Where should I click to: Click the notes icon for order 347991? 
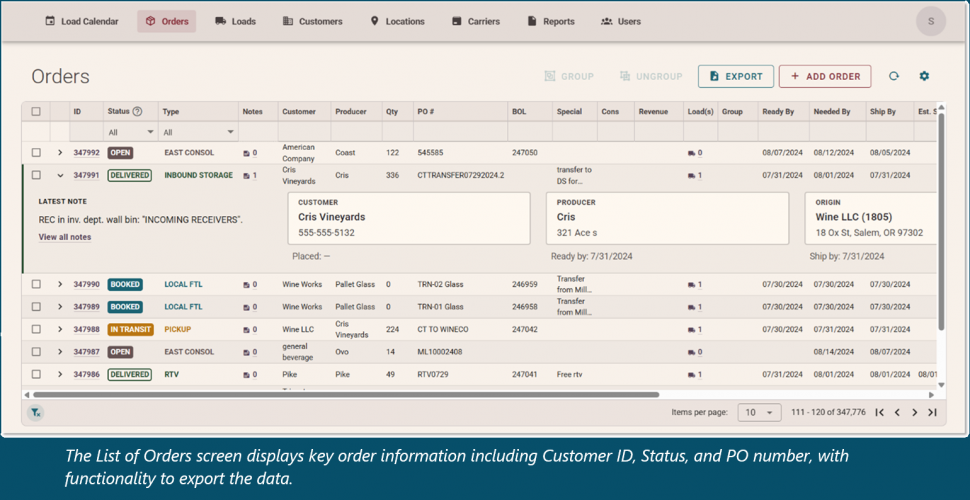click(246, 176)
